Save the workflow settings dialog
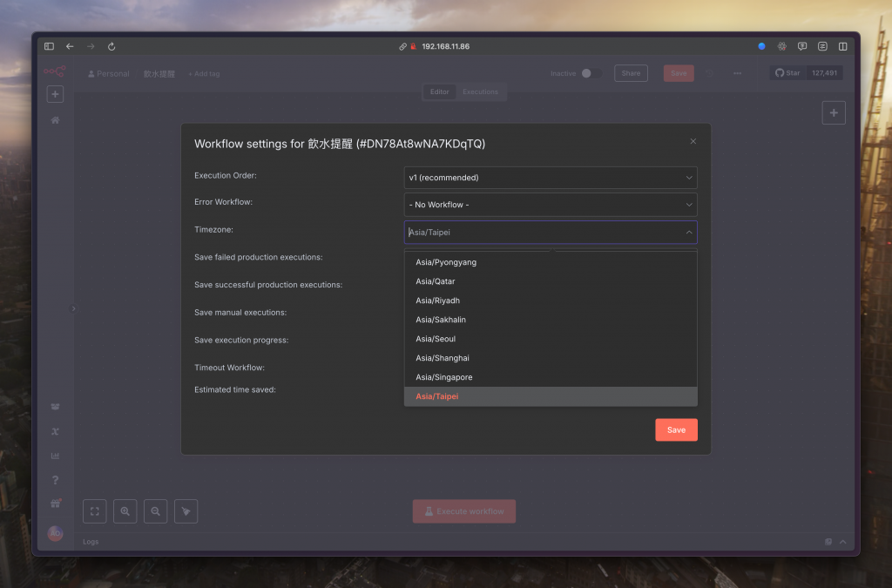 click(x=676, y=430)
